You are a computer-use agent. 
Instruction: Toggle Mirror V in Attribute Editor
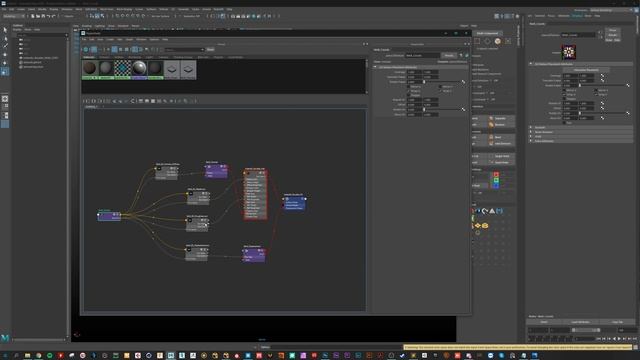point(596,90)
